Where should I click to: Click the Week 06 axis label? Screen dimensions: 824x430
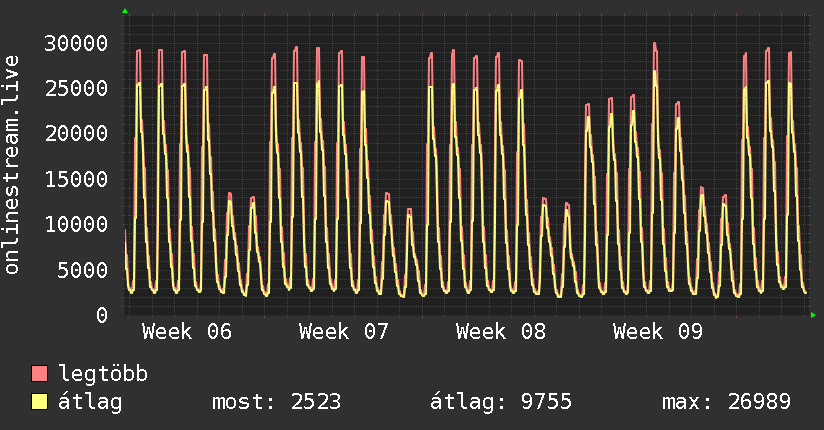187,332
